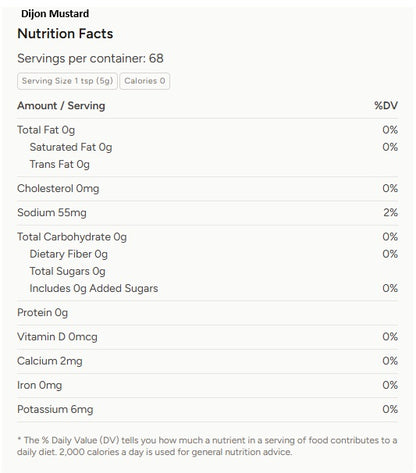Click the %DV column header
Viewport: 416px width, 473px height.
click(x=386, y=106)
